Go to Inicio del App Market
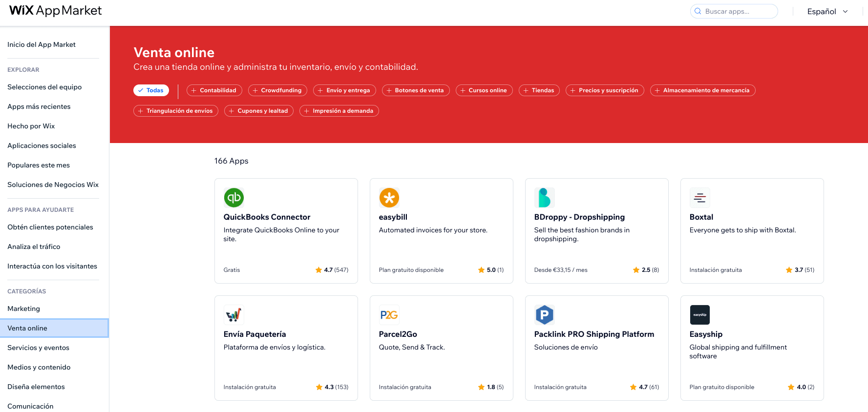The image size is (868, 412). 42,44
